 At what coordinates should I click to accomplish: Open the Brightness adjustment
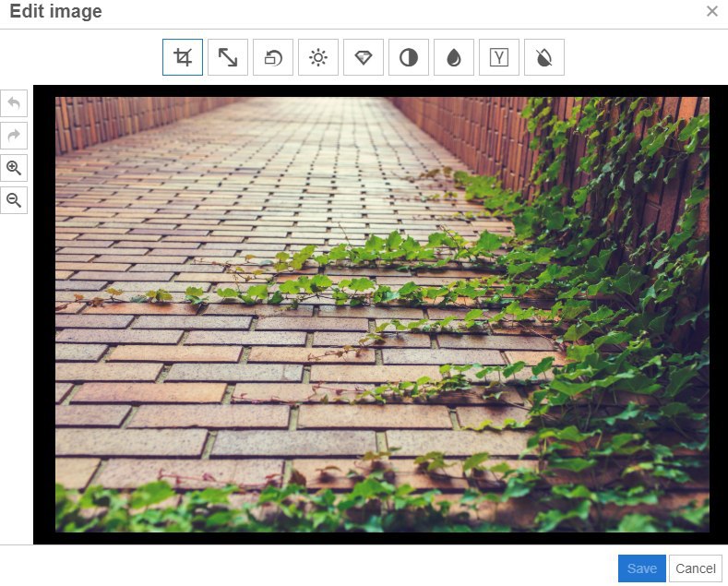318,57
